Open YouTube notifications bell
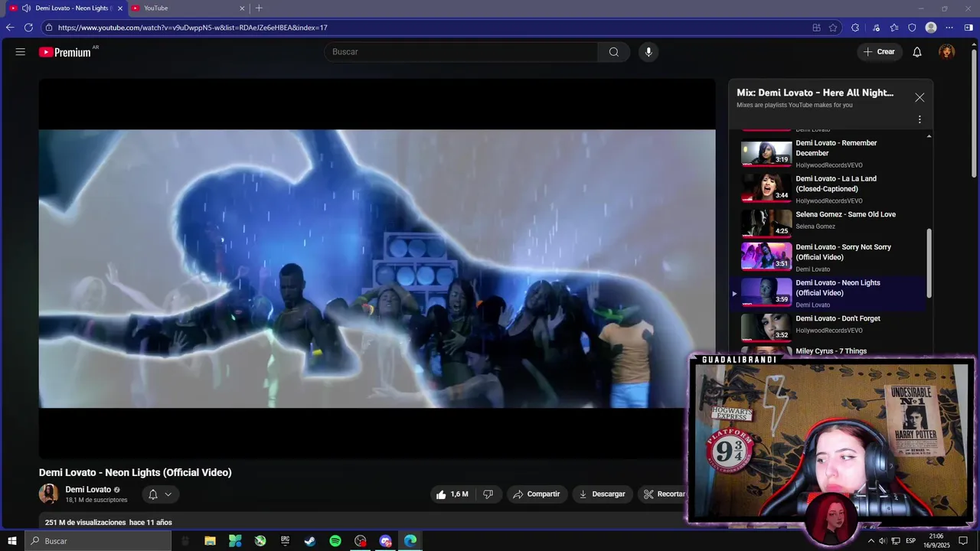 [917, 52]
